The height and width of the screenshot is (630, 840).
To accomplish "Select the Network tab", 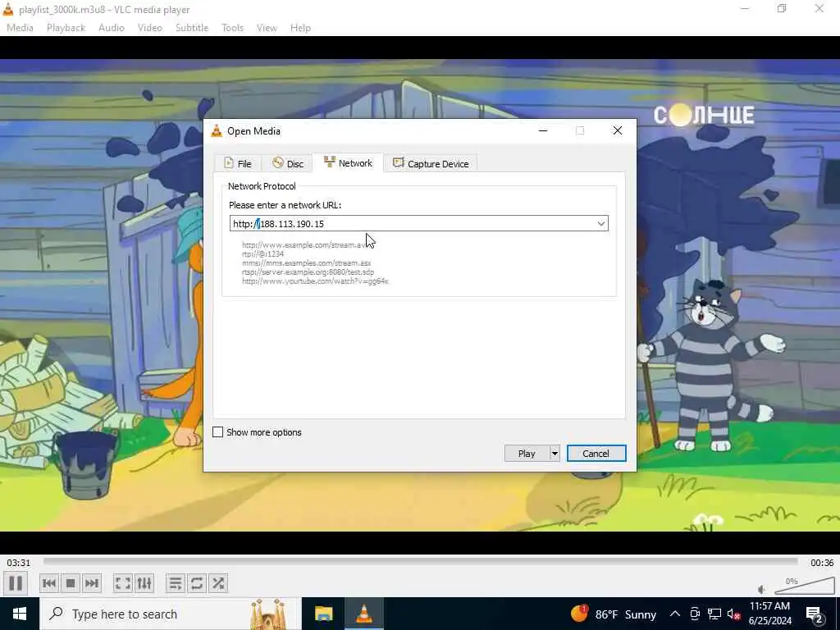I will pos(348,163).
